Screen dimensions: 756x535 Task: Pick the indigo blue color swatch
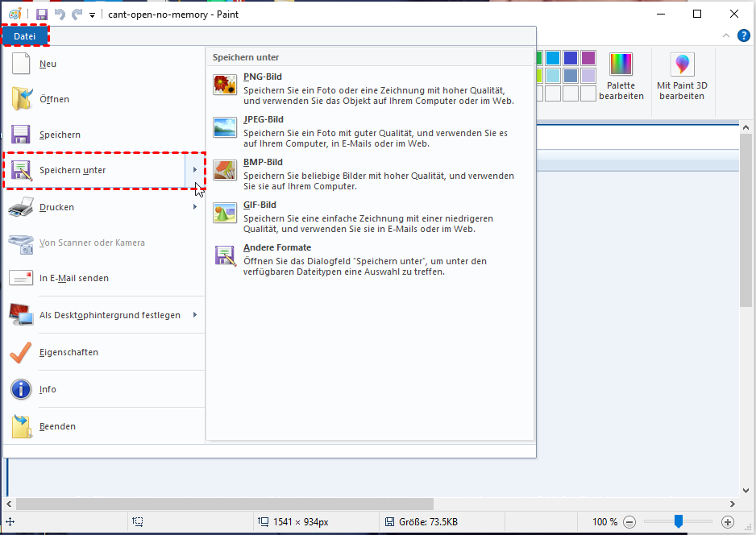pos(571,58)
